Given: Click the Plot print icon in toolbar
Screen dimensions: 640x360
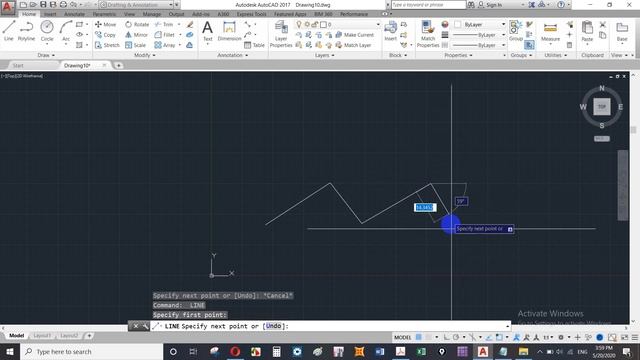Looking at the screenshot, I should coord(63,5).
